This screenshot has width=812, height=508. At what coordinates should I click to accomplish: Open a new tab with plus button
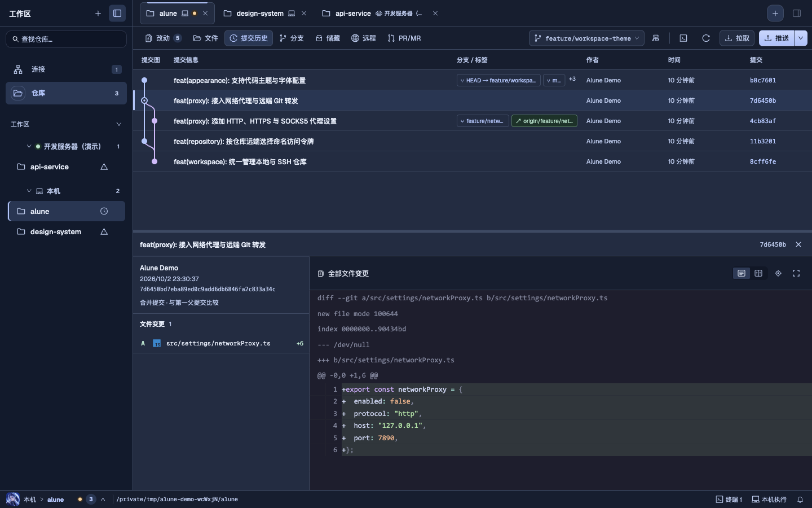tap(775, 14)
